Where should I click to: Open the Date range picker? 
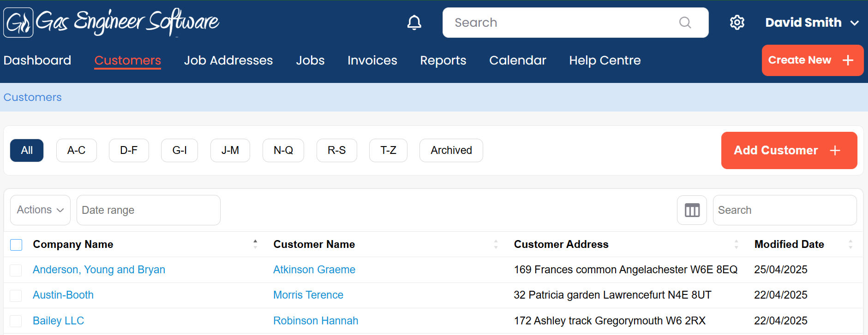[148, 210]
